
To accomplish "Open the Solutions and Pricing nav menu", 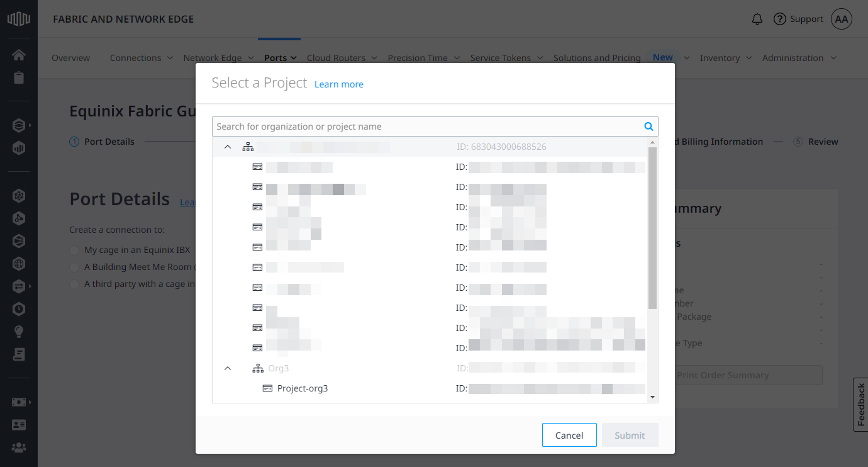I will [597, 58].
